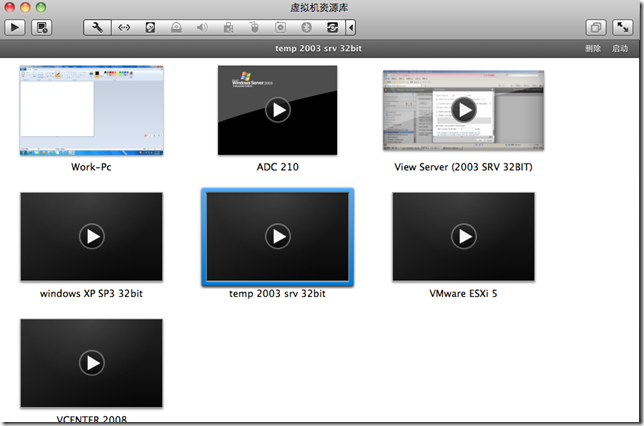Click the mouse device icon
644x426 pixels.
point(255,28)
